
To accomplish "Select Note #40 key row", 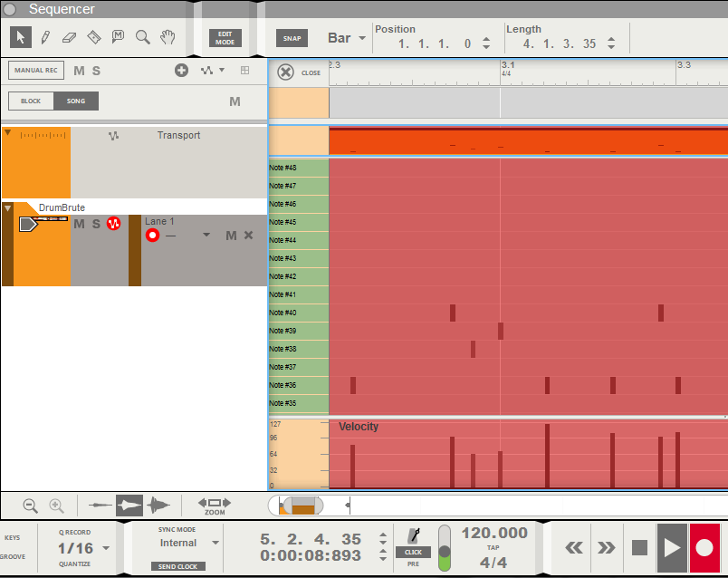I will pyautogui.click(x=299, y=313).
